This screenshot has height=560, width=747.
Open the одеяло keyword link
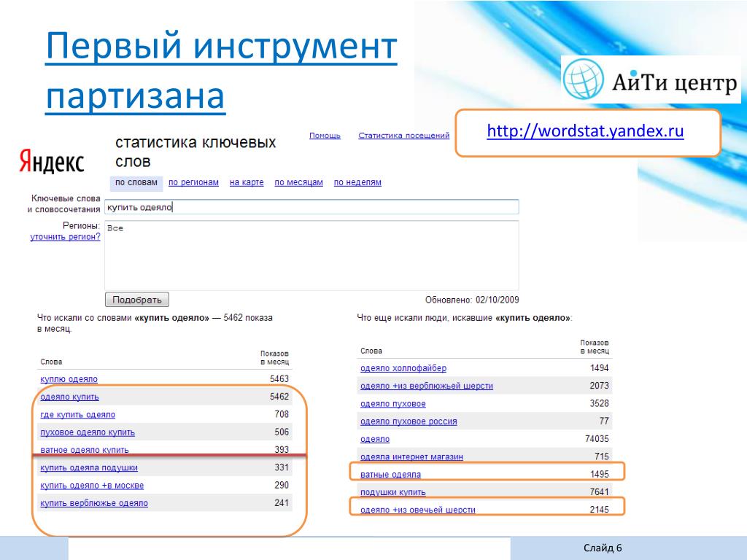[x=375, y=439]
